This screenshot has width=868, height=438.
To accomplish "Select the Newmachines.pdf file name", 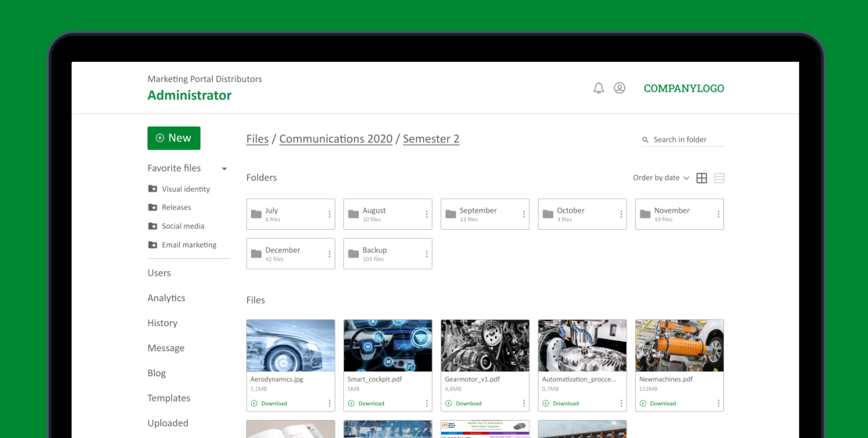I will pos(666,379).
